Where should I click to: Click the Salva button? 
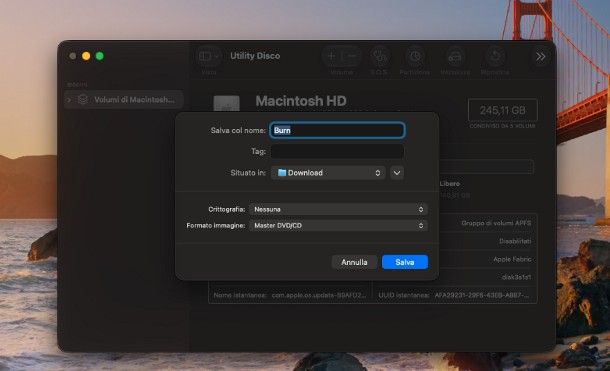click(405, 262)
